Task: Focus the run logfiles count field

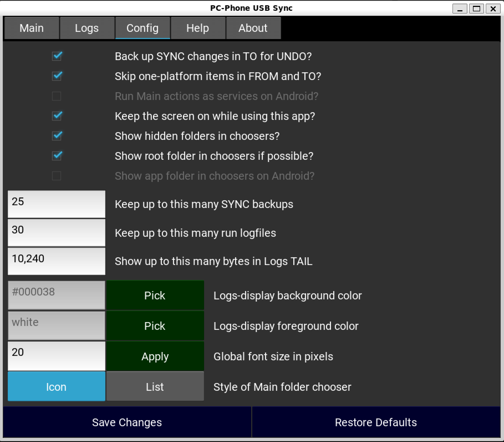Action: 57,233
